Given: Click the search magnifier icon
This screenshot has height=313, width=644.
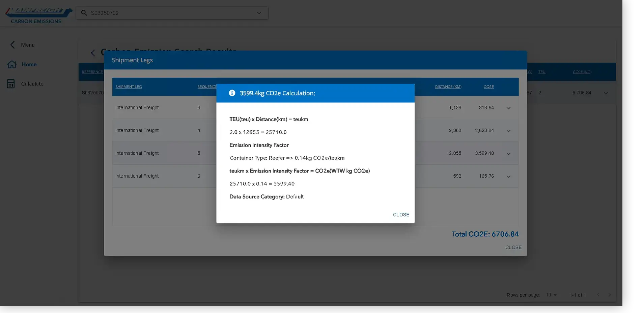Looking at the screenshot, I should [x=84, y=13].
